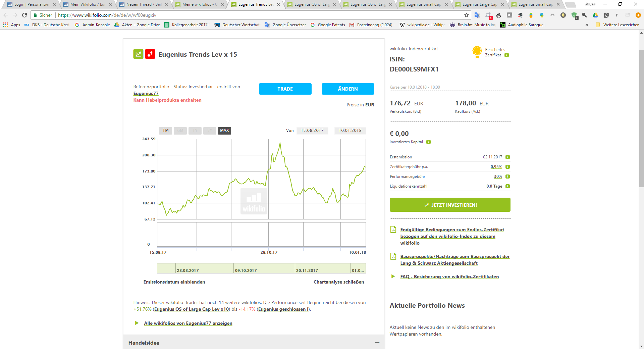644x349 pixels.
Task: Switch to the Meine wikifolios tab
Action: pos(199,5)
